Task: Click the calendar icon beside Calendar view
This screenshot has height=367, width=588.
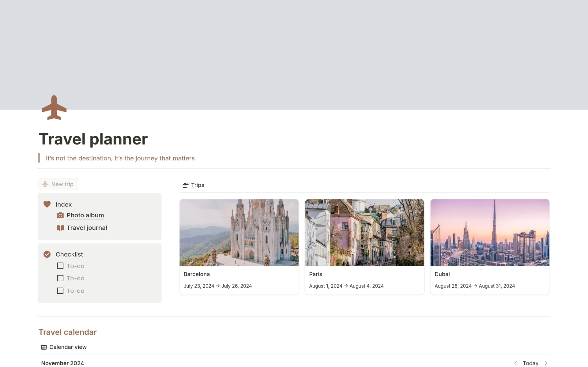Action: [x=44, y=347]
